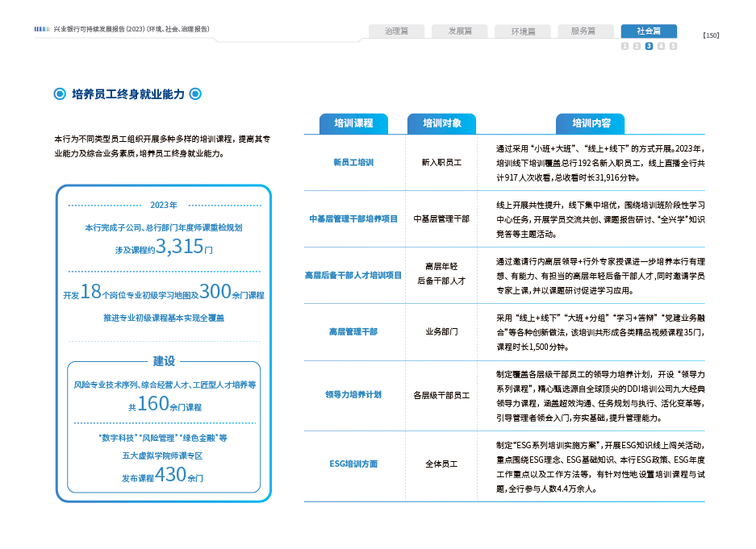Go to section page 1 indicator
The image size is (756, 549).
coord(624,46)
